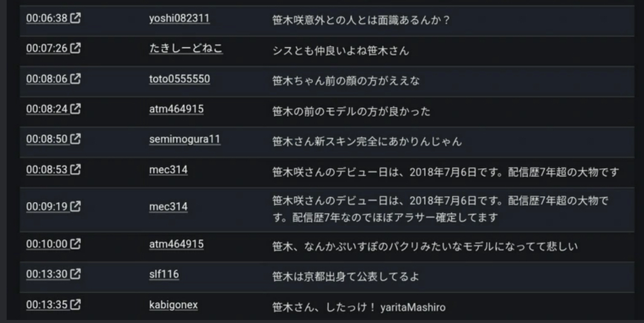Click atm464915 username in 00:10:00 row
The image size is (644, 323).
176,244
